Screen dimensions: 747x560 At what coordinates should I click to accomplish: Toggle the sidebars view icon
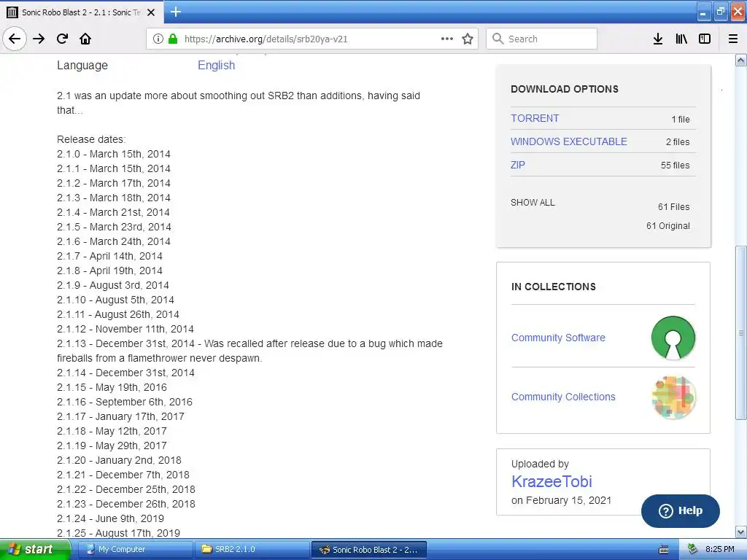(x=705, y=39)
